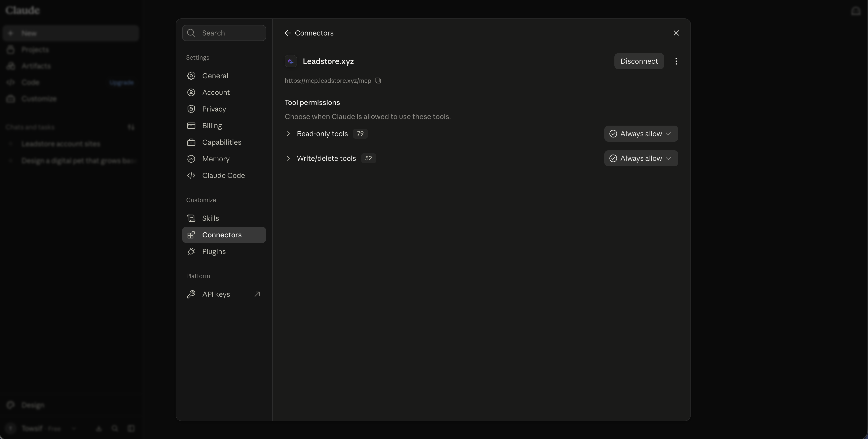868x439 pixels.
Task: Select Connectors in the sidebar
Action: click(224, 235)
